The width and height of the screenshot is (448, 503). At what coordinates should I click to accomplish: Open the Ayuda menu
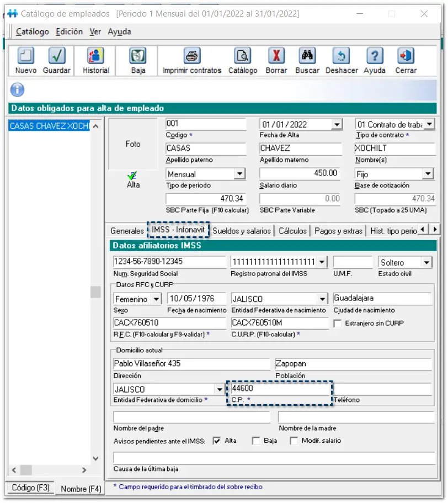[x=119, y=32]
